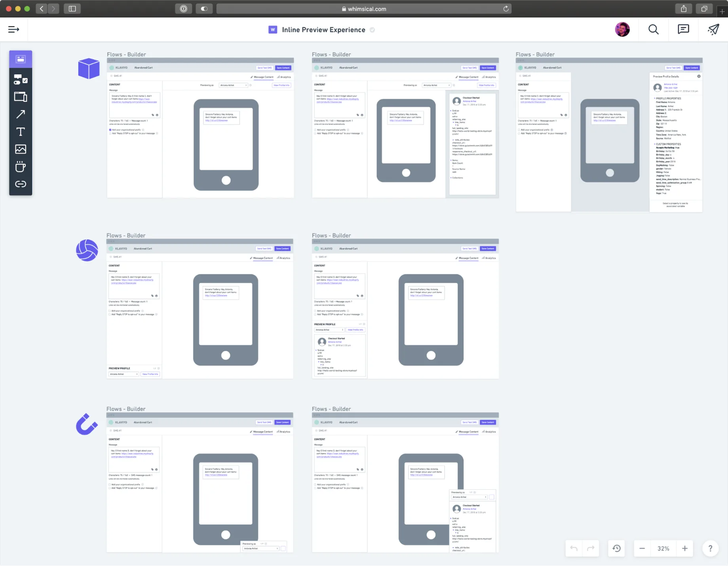The image size is (728, 566).
Task: Open version history clock icon
Action: [x=616, y=549]
